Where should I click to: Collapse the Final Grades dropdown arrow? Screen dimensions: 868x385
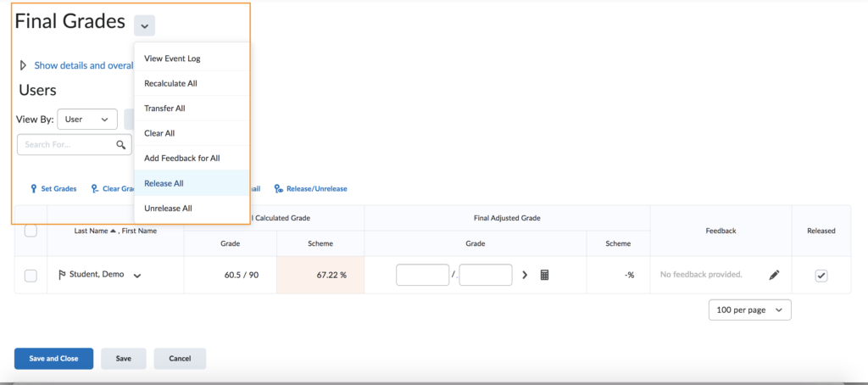click(x=144, y=25)
